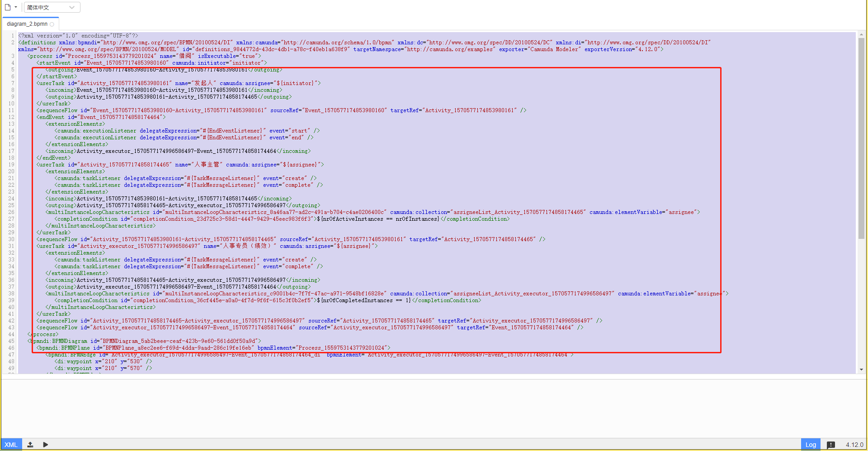868x451 pixels.
Task: Click the version number 4.12.0
Action: click(854, 445)
